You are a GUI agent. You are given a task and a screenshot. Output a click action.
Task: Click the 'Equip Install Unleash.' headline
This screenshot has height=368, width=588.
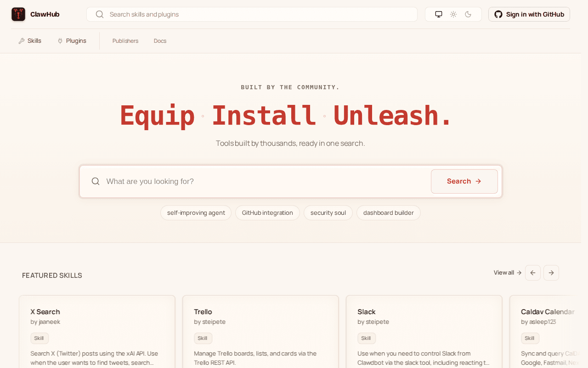[286, 115]
